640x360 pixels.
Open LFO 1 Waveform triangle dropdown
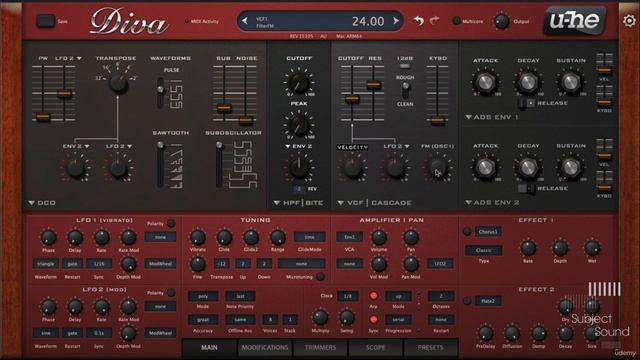point(45,264)
